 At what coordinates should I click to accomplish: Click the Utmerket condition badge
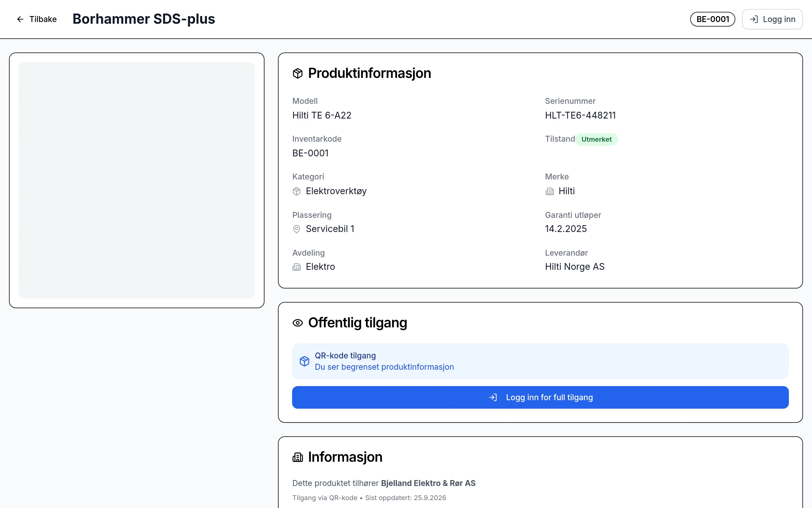(596, 139)
